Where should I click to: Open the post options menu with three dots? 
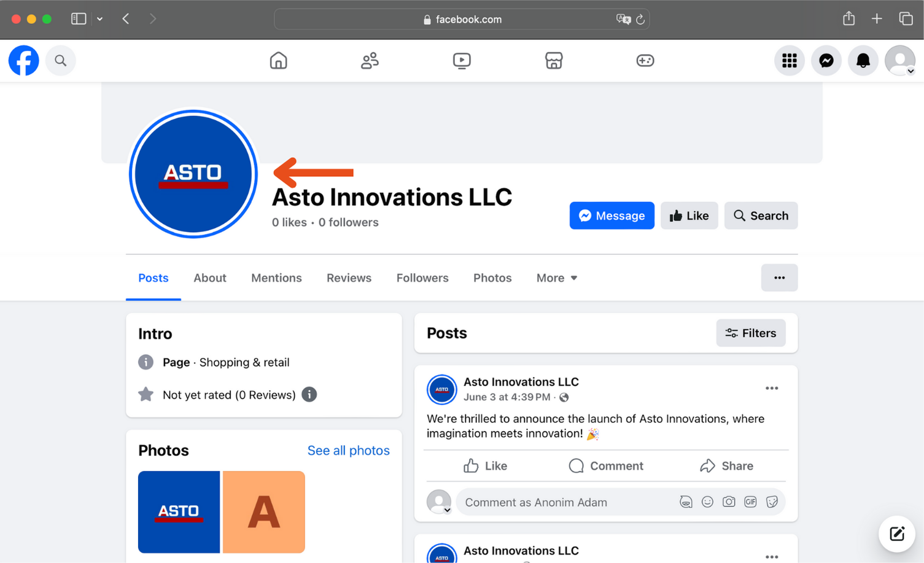click(x=772, y=388)
